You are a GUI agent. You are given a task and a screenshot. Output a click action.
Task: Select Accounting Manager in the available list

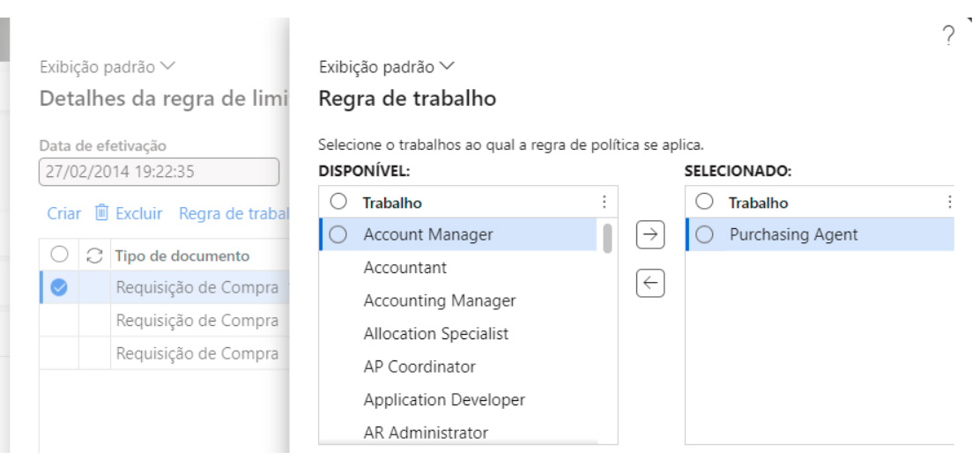(439, 300)
